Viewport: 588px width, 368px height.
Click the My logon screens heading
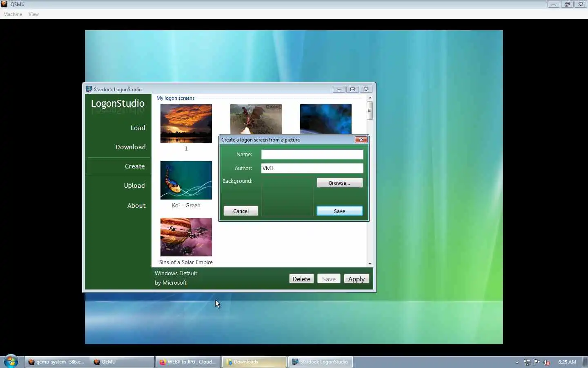coord(175,98)
